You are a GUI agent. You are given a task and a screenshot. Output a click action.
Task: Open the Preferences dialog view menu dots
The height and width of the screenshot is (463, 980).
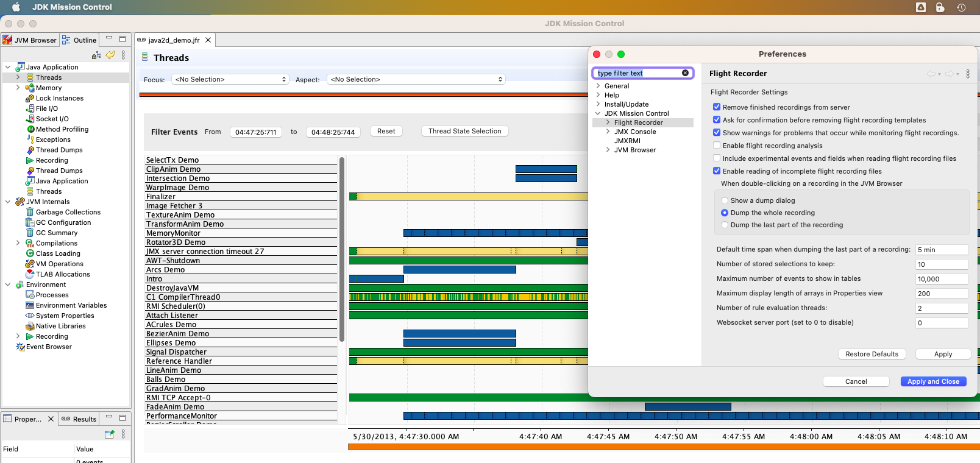968,74
